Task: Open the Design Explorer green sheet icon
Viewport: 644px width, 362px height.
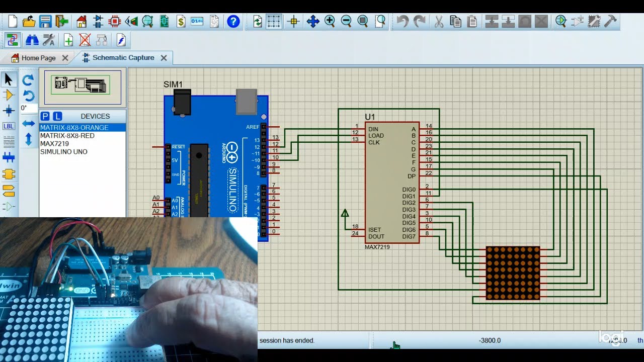Action: coord(164,22)
